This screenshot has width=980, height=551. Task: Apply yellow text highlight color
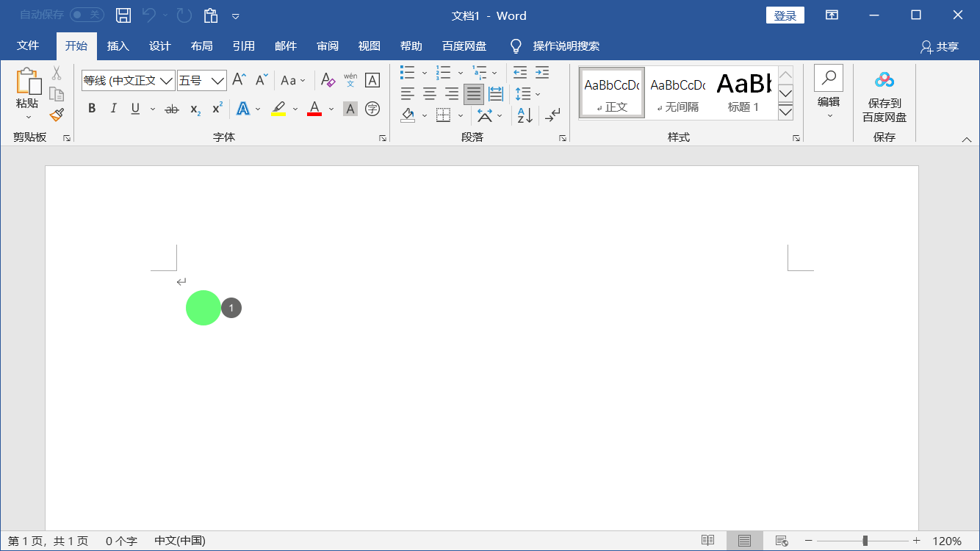[278, 109]
